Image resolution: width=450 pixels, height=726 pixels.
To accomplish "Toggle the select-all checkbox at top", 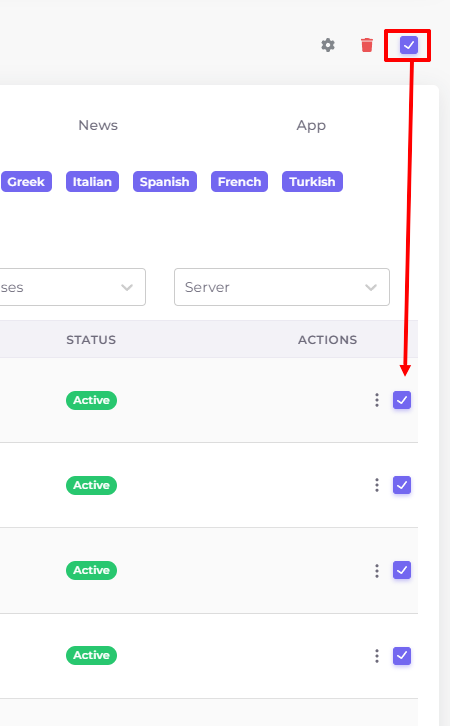I will 409,45.
